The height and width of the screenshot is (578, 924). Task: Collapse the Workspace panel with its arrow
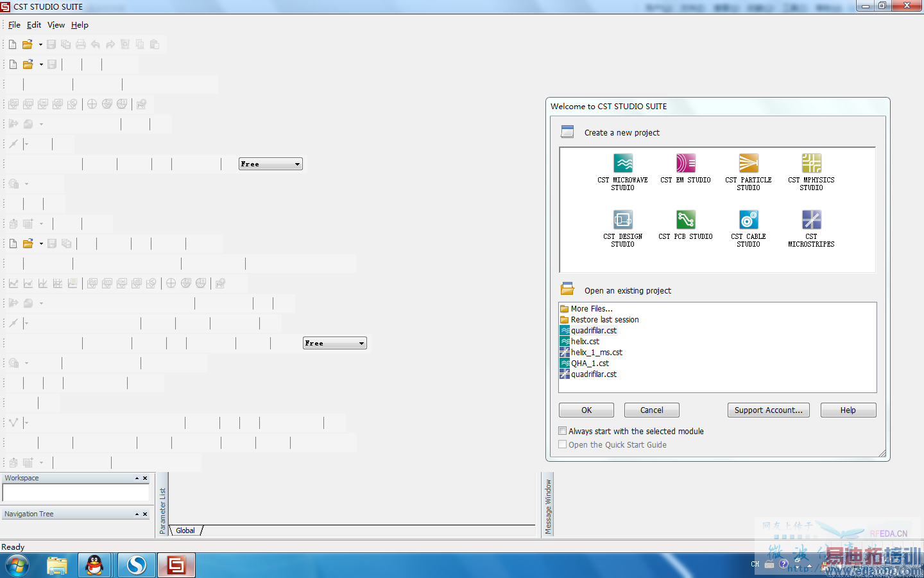click(137, 478)
